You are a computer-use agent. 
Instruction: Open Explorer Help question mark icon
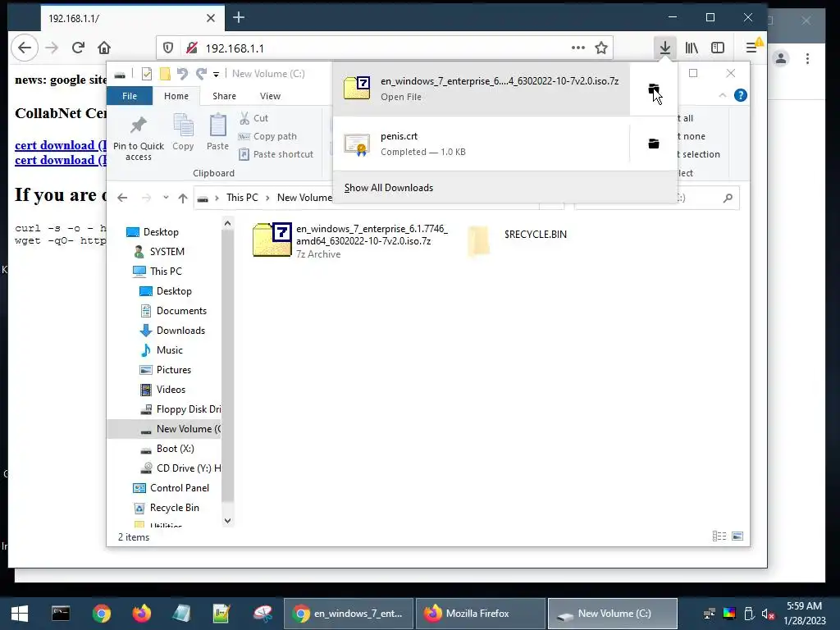(x=741, y=95)
